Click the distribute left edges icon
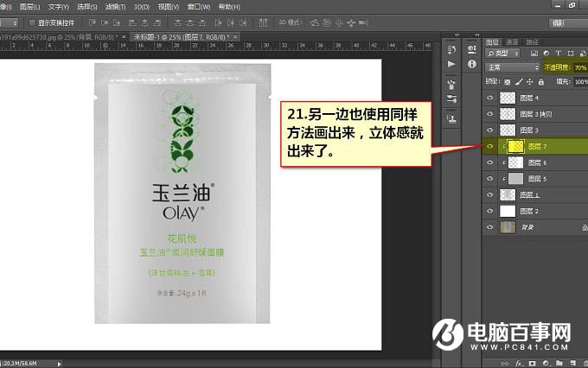Image resolution: width=588 pixels, height=368 pixels. coord(218,22)
